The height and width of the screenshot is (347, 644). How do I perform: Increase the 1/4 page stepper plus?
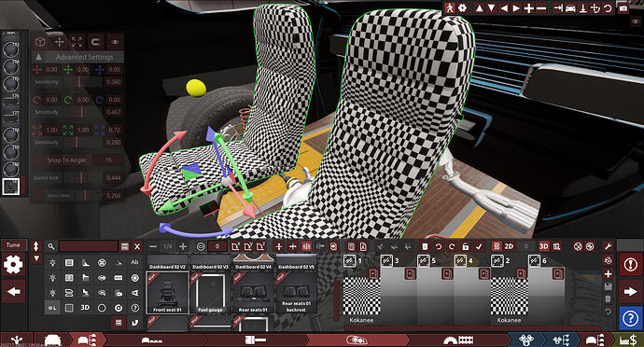[183, 246]
